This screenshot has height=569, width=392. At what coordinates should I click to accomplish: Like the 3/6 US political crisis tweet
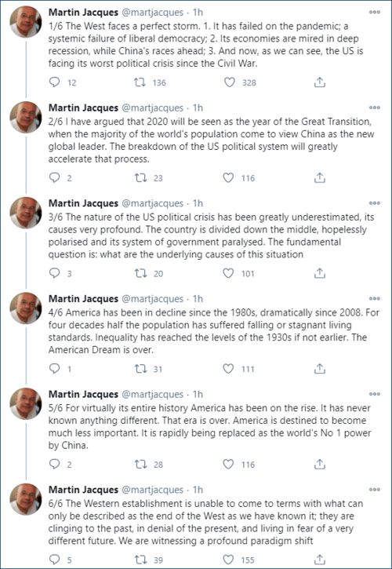228,273
